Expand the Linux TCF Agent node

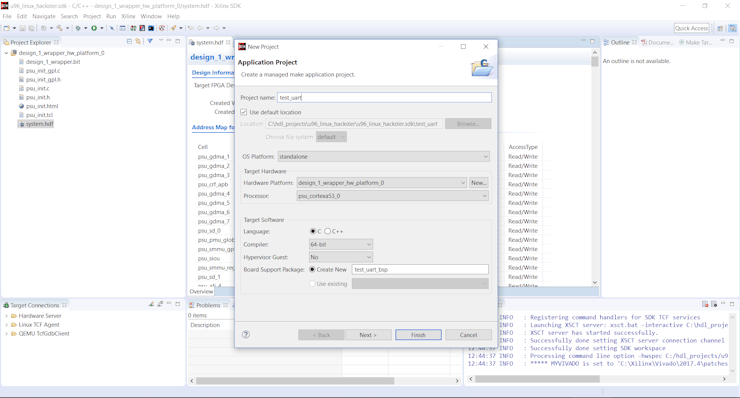tap(6, 325)
